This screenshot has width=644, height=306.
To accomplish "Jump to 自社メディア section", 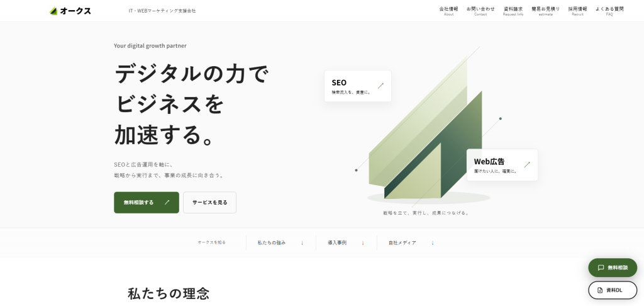I will (x=411, y=242).
